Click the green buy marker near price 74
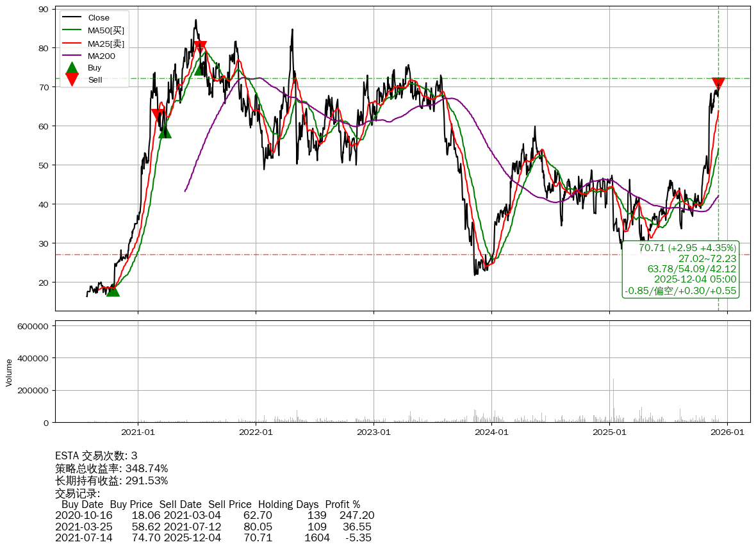756x549 pixels. coord(201,69)
